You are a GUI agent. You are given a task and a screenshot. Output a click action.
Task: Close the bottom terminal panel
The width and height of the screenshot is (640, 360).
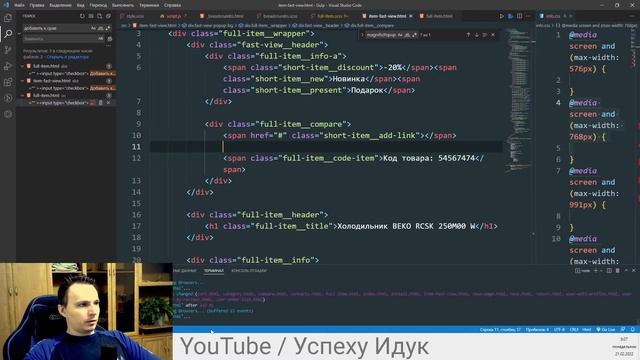coord(633,270)
